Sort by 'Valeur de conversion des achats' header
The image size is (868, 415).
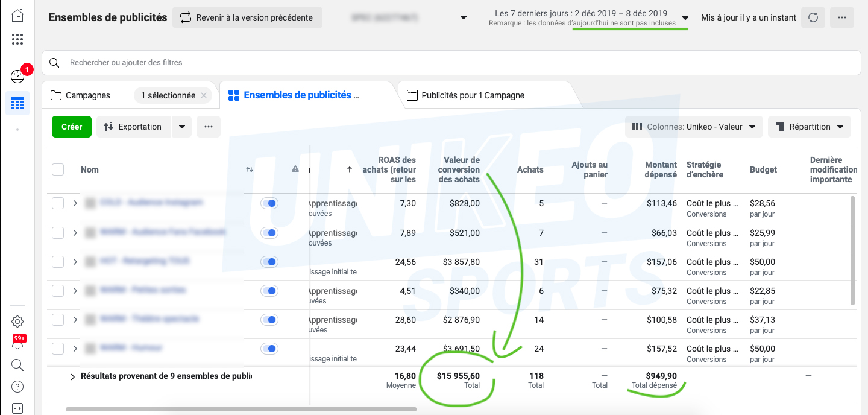pos(459,169)
